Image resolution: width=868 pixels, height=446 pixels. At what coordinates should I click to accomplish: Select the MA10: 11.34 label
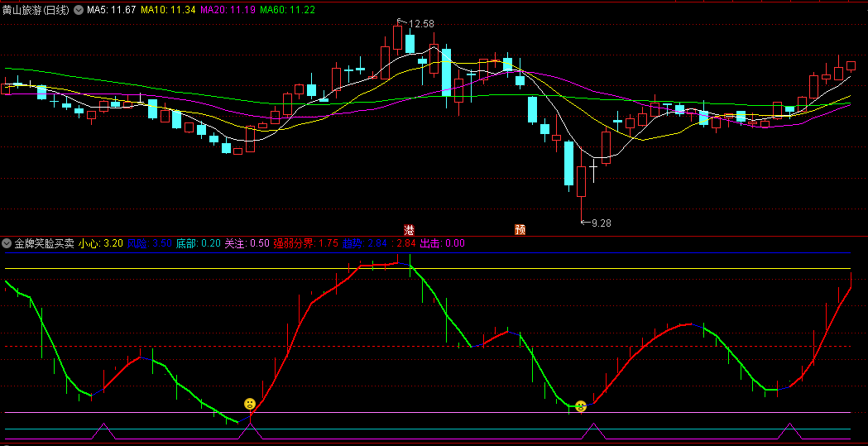(168, 10)
